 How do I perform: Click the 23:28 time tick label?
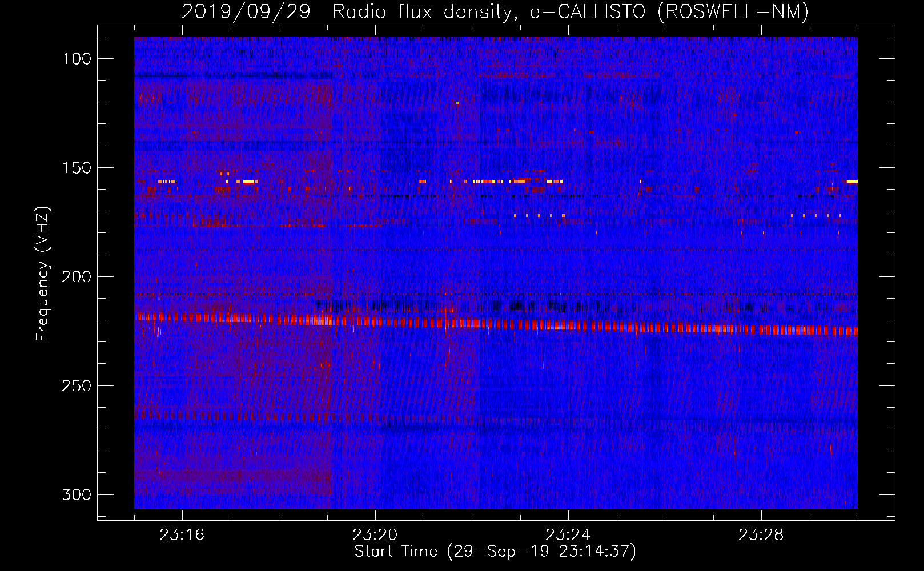coord(761,535)
